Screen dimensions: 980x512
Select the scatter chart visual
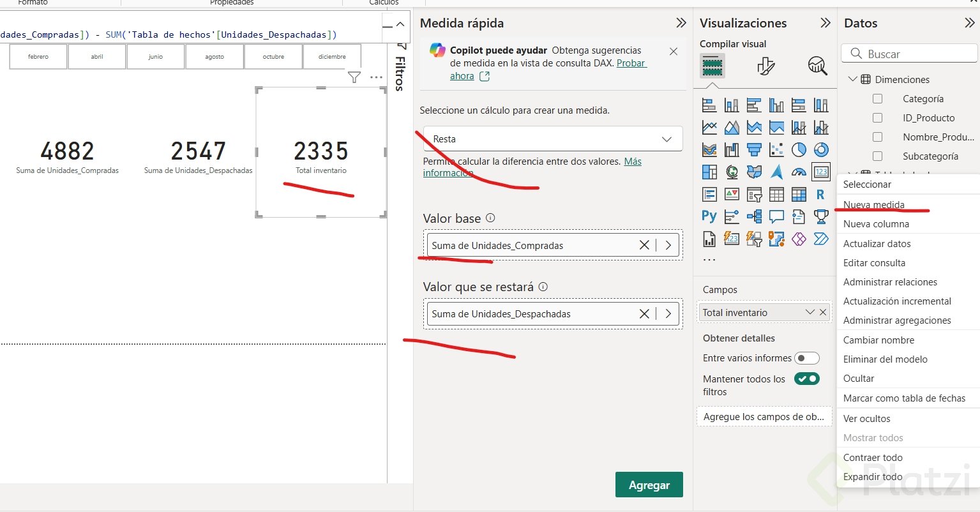(x=776, y=150)
